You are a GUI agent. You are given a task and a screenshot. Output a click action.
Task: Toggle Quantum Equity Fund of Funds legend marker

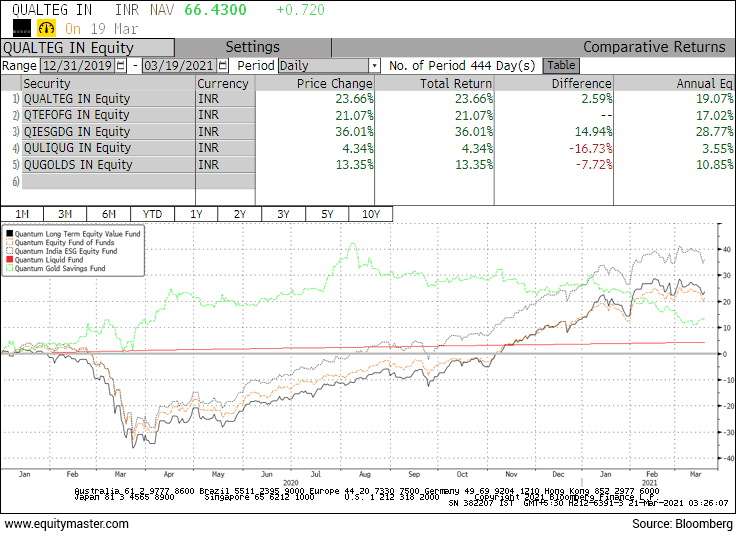(10, 241)
